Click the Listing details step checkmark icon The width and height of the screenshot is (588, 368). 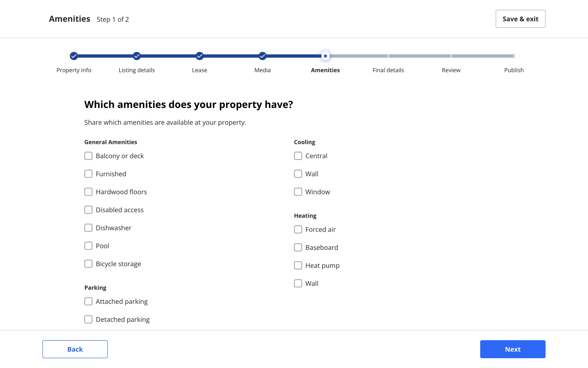pyautogui.click(x=137, y=56)
